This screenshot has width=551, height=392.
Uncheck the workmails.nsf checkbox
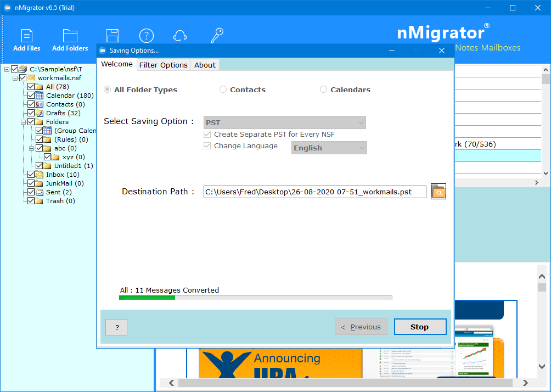[23, 78]
